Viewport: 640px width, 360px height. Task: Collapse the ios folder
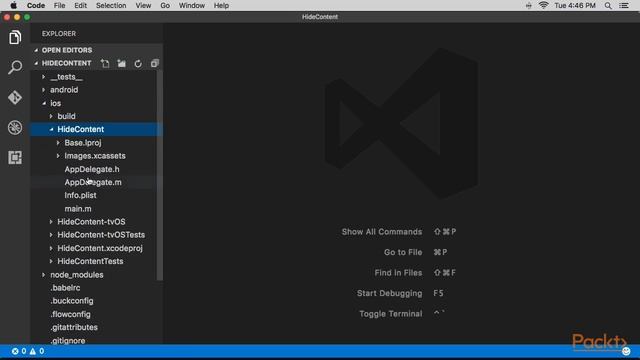[x=44, y=103]
